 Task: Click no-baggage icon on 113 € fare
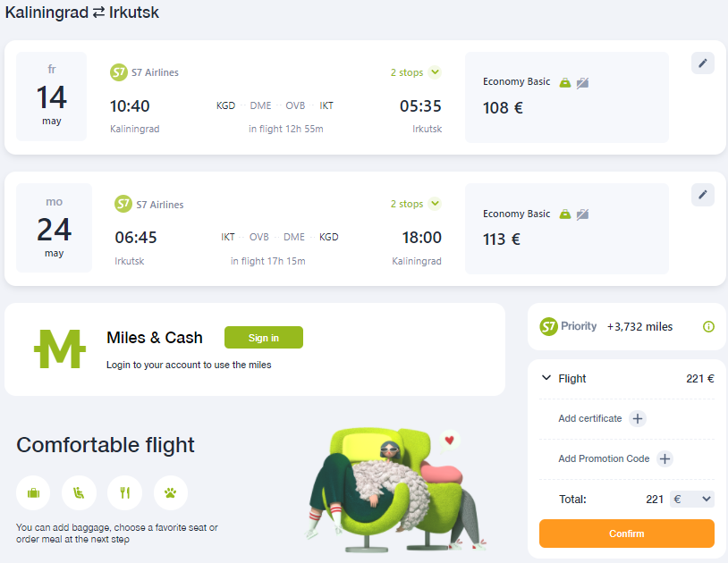(582, 214)
